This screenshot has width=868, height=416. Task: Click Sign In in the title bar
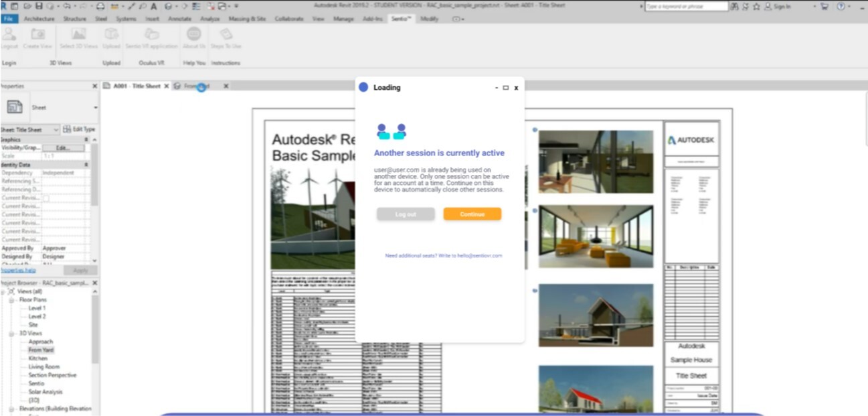pyautogui.click(x=782, y=6)
